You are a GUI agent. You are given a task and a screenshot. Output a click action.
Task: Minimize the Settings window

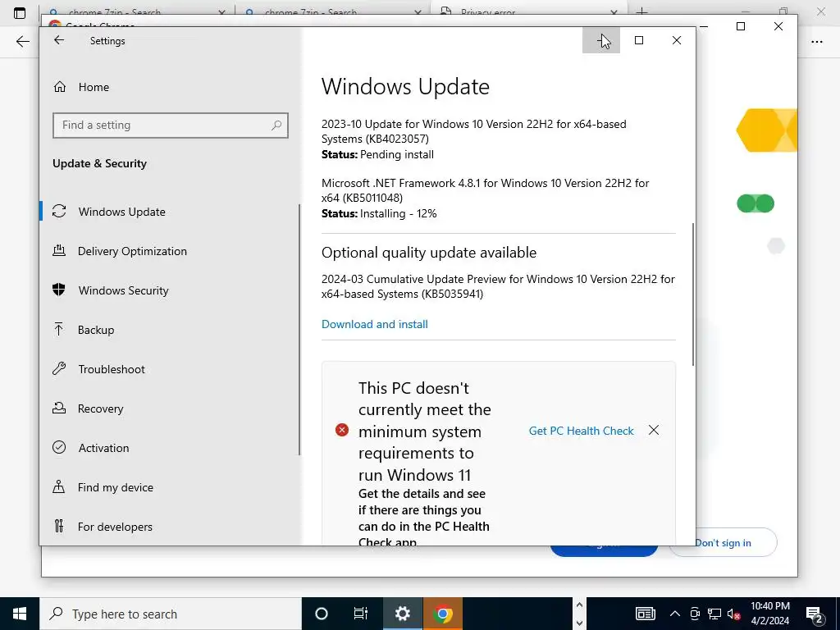click(x=601, y=40)
